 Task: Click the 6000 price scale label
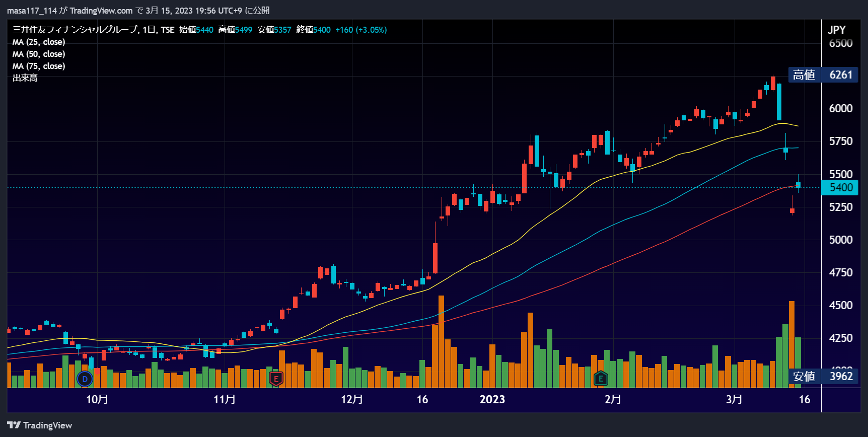(x=841, y=109)
